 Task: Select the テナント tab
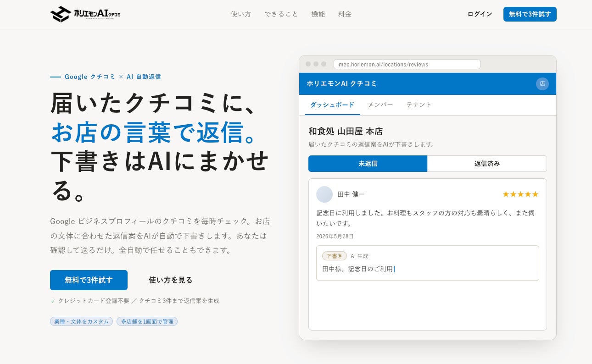pos(419,105)
